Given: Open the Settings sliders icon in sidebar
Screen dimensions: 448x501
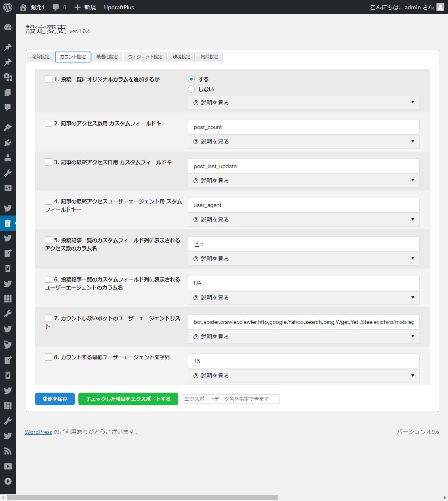Looking at the screenshot, I should tap(8, 188).
